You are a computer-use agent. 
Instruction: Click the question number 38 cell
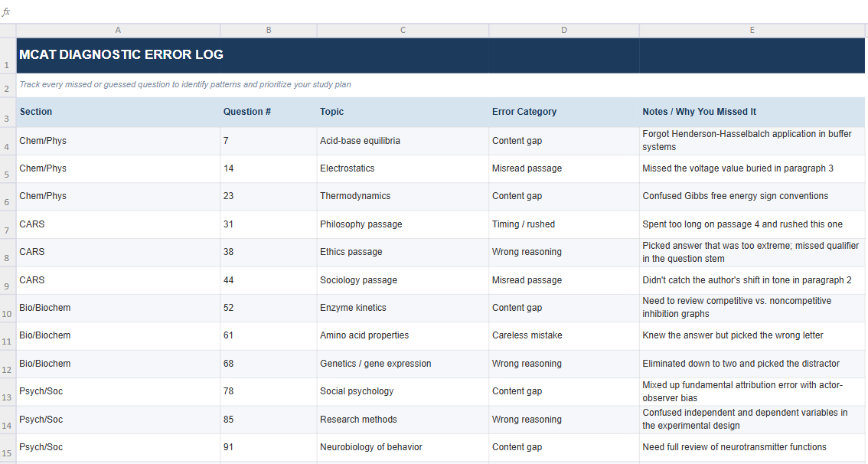(269, 253)
